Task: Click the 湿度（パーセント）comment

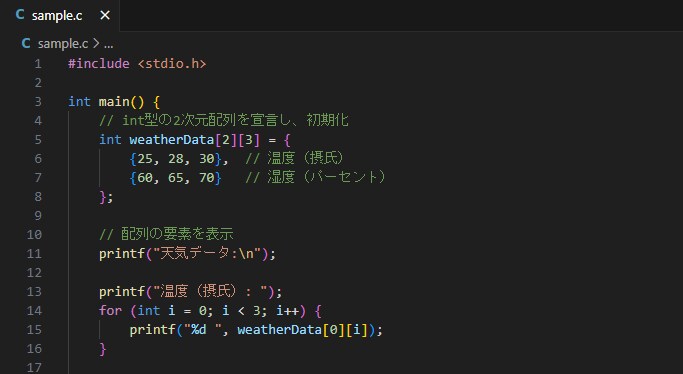Action: [315, 177]
